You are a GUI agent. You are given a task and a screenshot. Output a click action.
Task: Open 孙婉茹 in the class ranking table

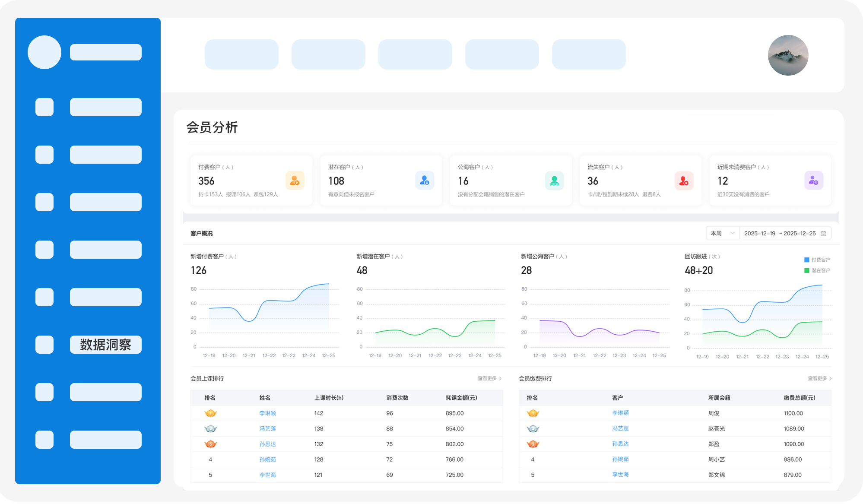tap(267, 460)
